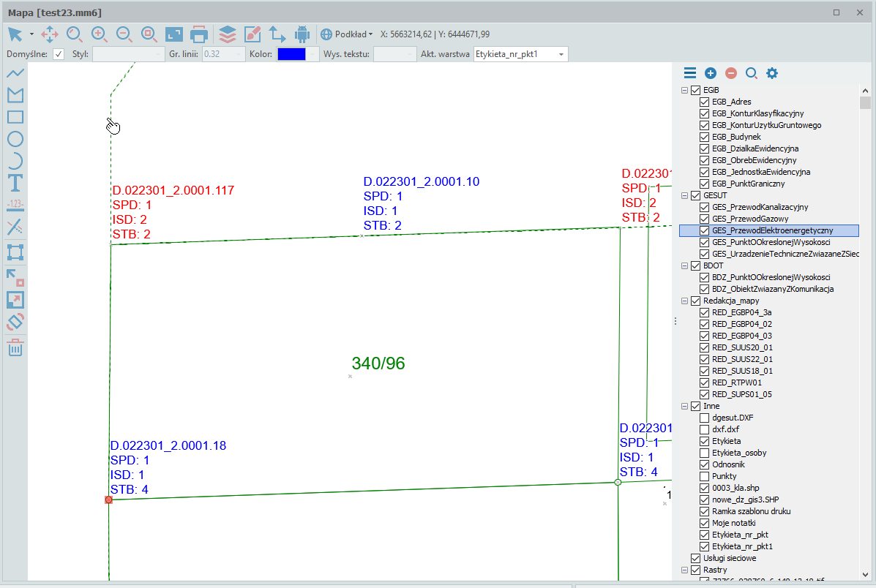Open the Akt. warstwa dropdown
Viewport: 876px width, 588px height.
pyautogui.click(x=561, y=54)
